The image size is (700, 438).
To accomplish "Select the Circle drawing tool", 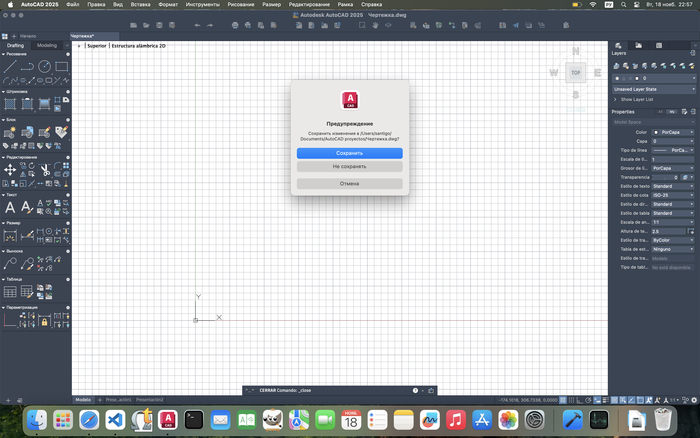I will (44, 67).
